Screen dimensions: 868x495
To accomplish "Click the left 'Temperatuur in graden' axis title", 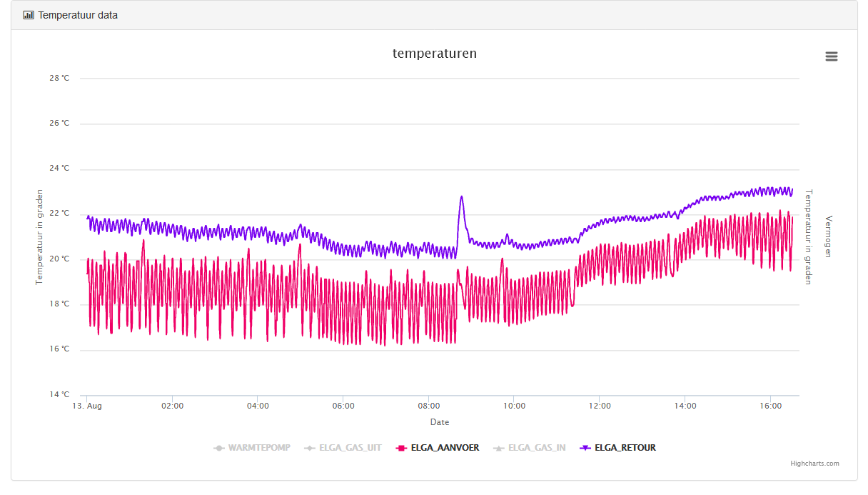I will (40, 236).
